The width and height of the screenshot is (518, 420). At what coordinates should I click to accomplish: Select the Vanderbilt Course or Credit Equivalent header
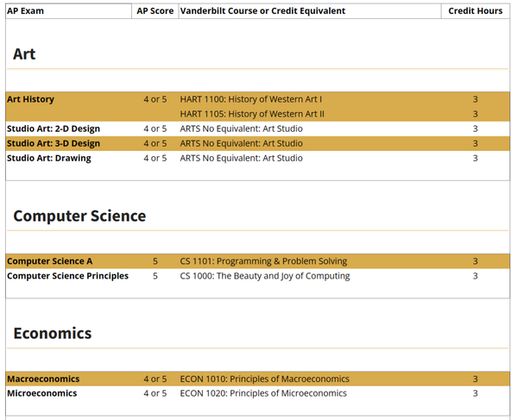(262, 11)
